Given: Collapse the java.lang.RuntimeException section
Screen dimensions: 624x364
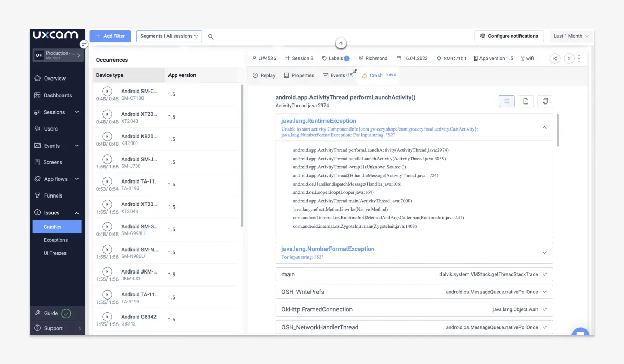Looking at the screenshot, I should 544,127.
